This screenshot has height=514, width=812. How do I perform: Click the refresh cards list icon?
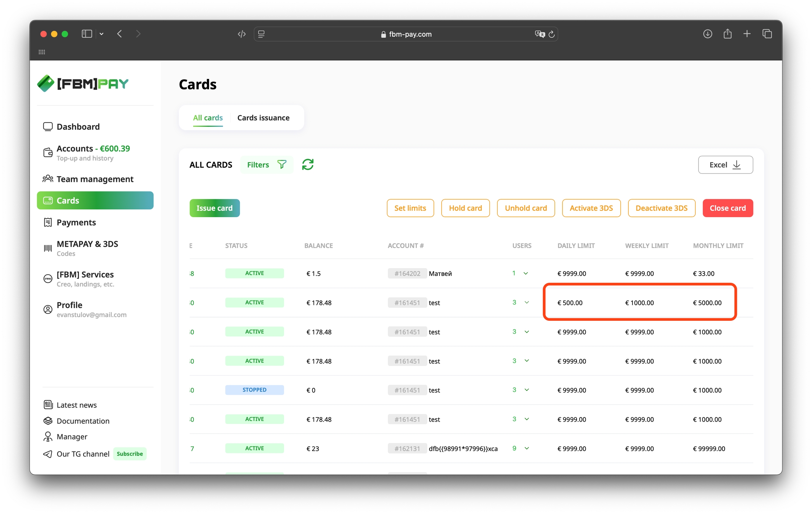pos(308,165)
